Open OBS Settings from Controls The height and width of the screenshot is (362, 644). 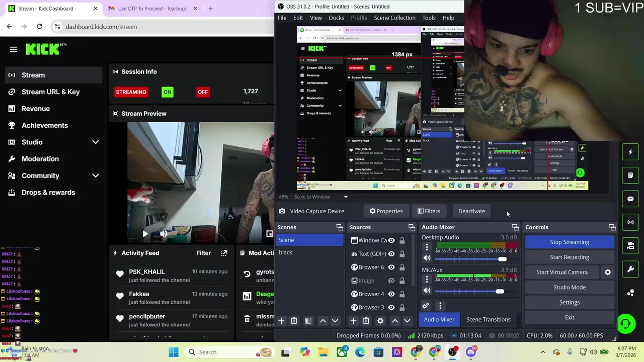[x=570, y=302]
